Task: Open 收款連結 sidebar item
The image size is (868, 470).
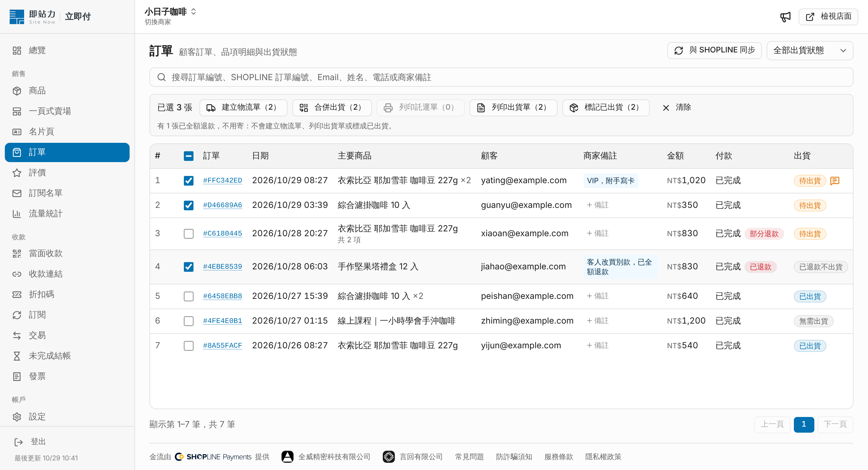Action: coord(67,274)
